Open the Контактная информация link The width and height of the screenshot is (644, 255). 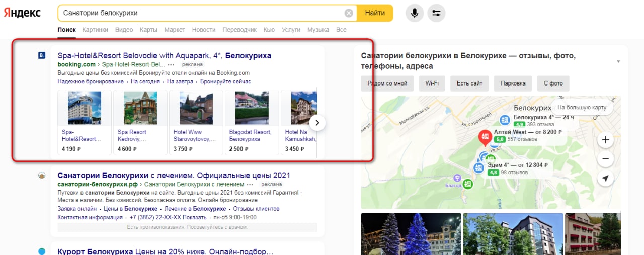click(x=90, y=217)
